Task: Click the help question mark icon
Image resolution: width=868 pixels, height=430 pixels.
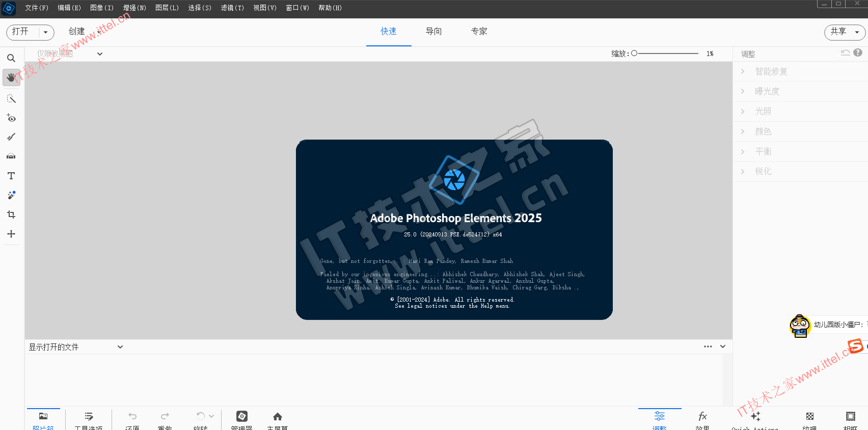Action: [x=858, y=52]
